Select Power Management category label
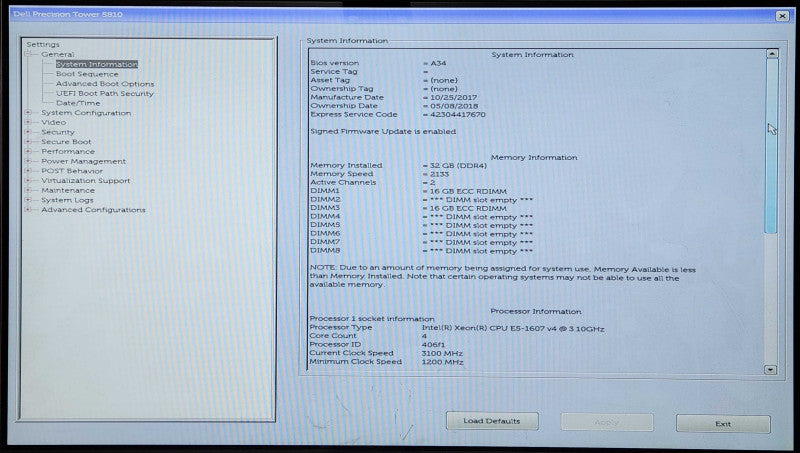Image resolution: width=800 pixels, height=453 pixels. pyautogui.click(x=84, y=161)
